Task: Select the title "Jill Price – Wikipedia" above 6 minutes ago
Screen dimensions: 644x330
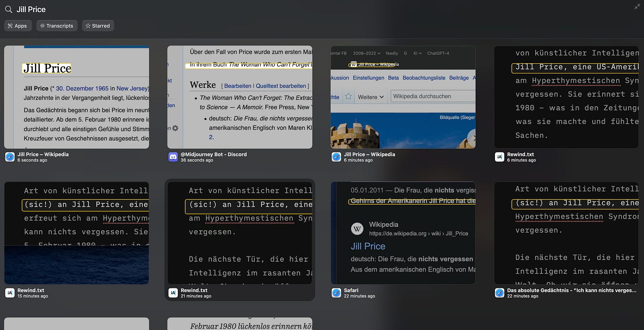Action: coord(369,154)
